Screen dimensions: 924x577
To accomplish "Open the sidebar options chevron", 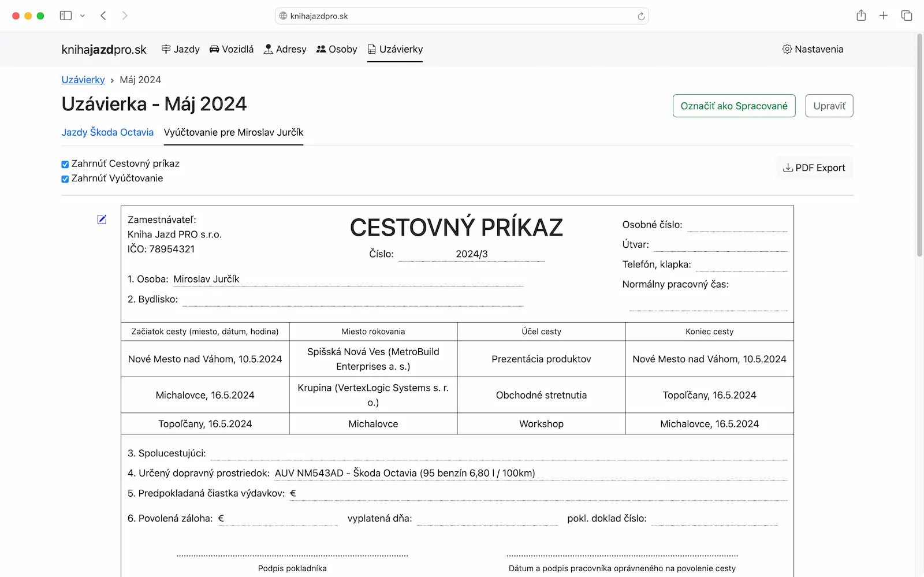I will point(83,16).
